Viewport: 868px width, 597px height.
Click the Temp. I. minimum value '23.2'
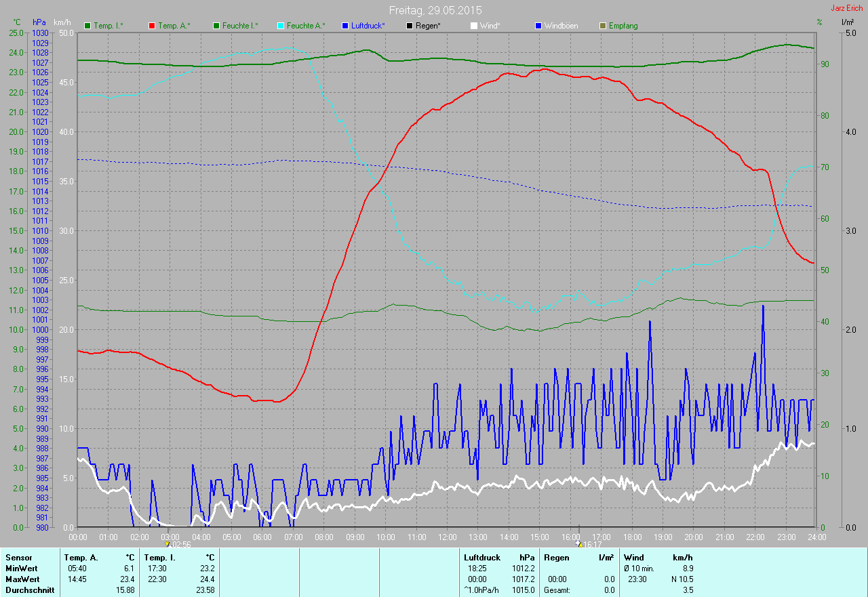click(x=207, y=569)
